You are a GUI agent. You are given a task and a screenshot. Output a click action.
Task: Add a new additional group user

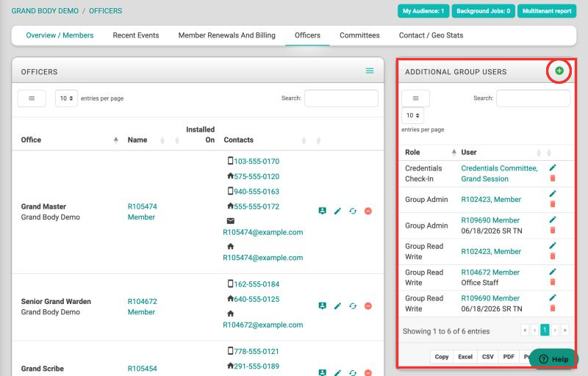[x=559, y=70]
